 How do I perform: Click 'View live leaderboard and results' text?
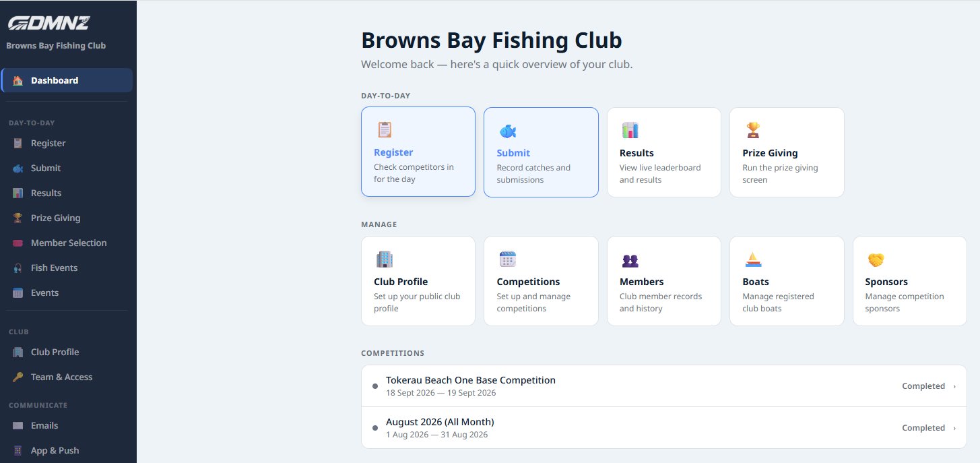point(660,174)
